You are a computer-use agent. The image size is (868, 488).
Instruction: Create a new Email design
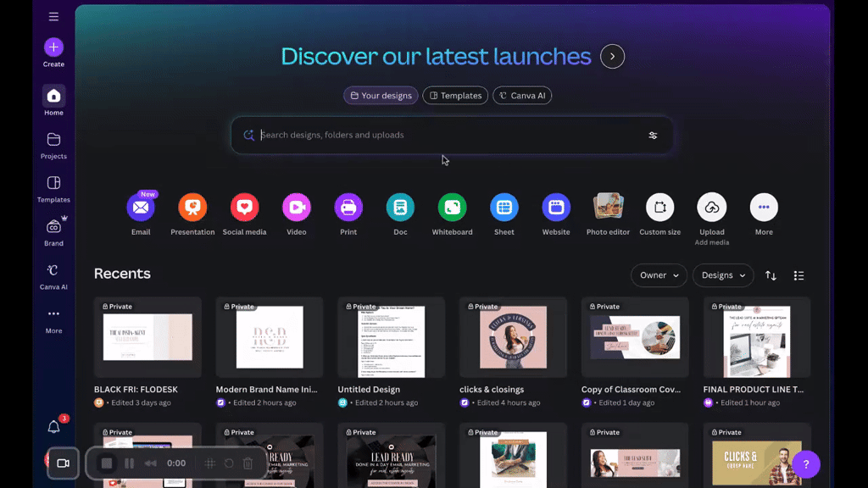tap(141, 208)
